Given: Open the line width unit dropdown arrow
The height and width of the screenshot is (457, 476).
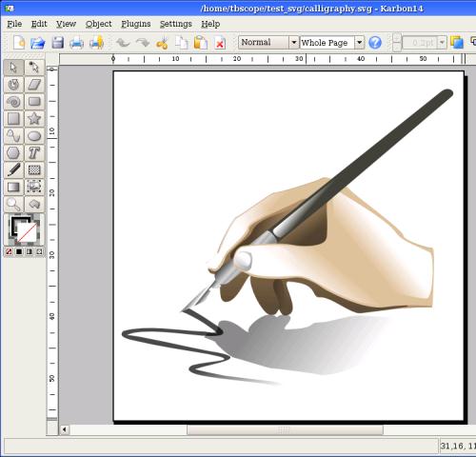Looking at the screenshot, I should [442, 42].
